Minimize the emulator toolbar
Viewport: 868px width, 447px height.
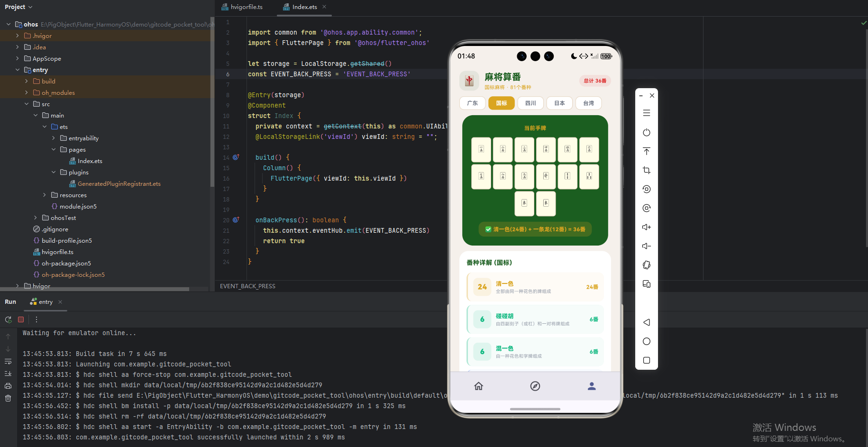tap(641, 96)
